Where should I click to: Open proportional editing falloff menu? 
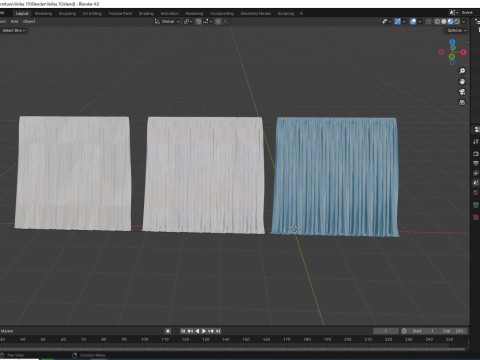coord(226,21)
